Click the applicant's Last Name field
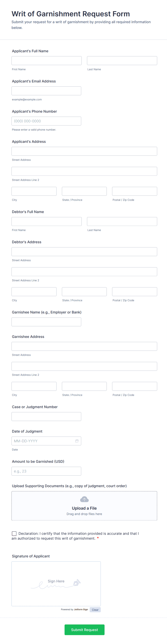Image resolution: width=167 pixels, height=644 pixels. [122, 61]
